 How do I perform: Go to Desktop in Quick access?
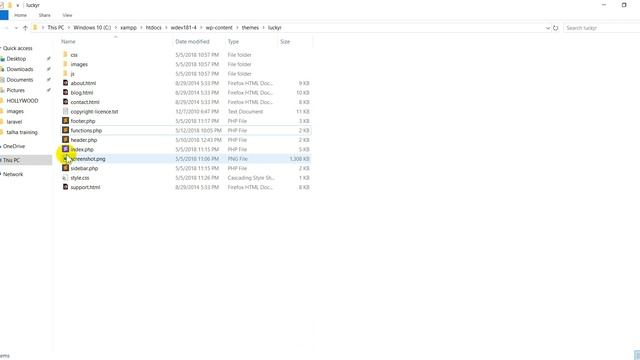click(16, 59)
